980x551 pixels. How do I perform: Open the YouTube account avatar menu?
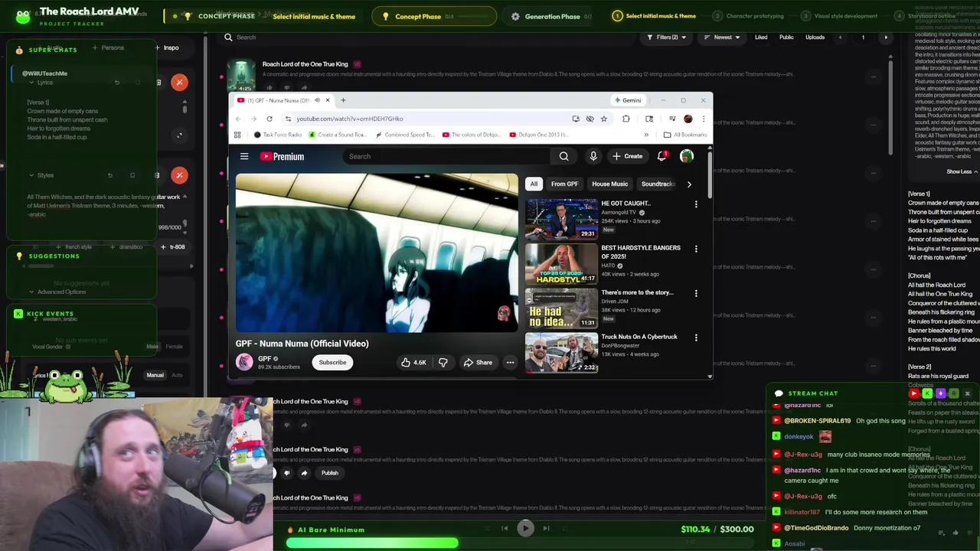click(687, 156)
